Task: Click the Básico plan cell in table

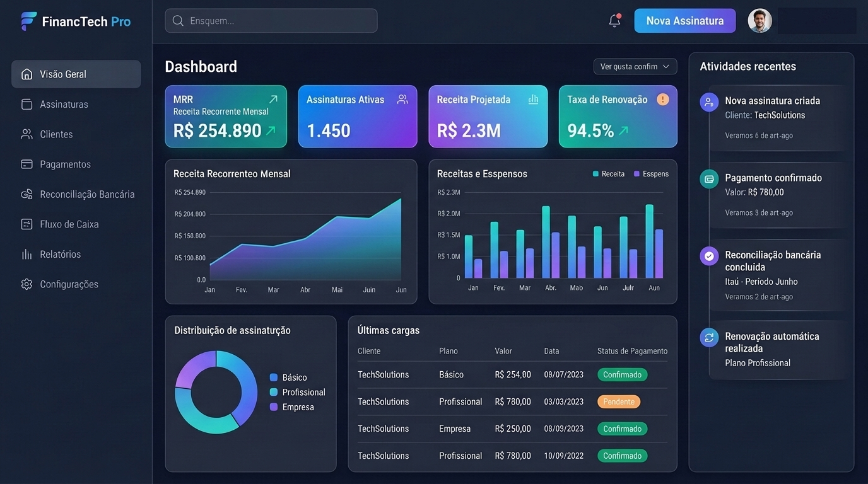Action: point(451,375)
